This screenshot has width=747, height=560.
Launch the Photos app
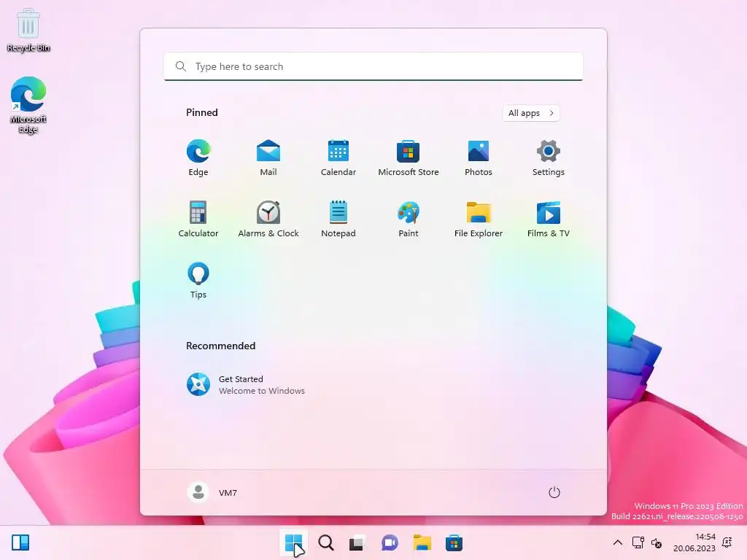coord(479,158)
